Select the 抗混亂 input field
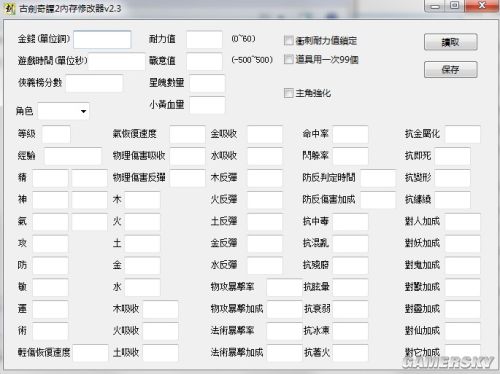Viewport: 500px width, 374px height. (351, 244)
